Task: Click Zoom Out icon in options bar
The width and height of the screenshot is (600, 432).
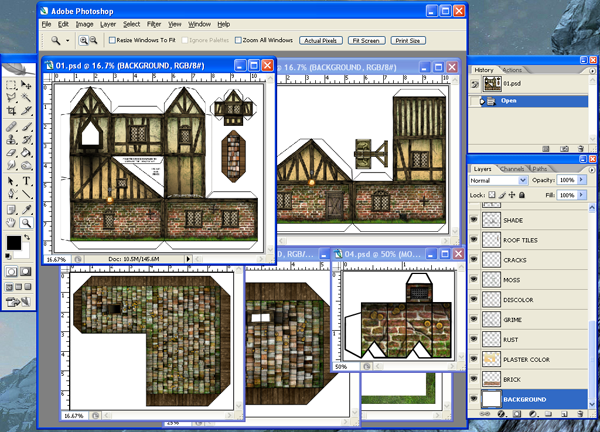Action: click(93, 40)
